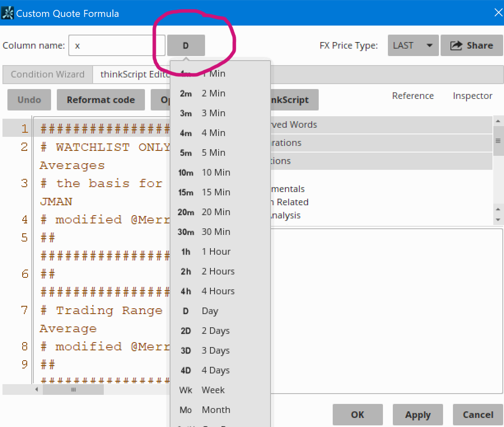This screenshot has width=504, height=427.
Task: Click line number 5 in the gutter
Action: (x=25, y=238)
